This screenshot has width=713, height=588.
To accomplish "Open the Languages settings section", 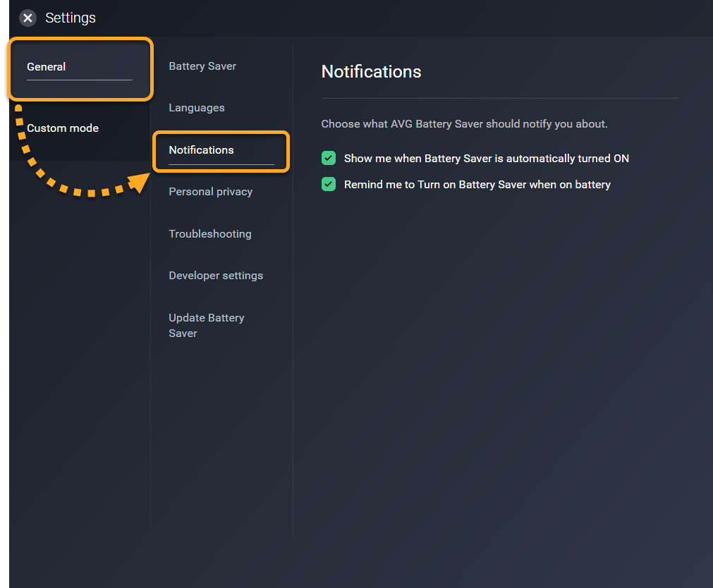I will click(197, 108).
